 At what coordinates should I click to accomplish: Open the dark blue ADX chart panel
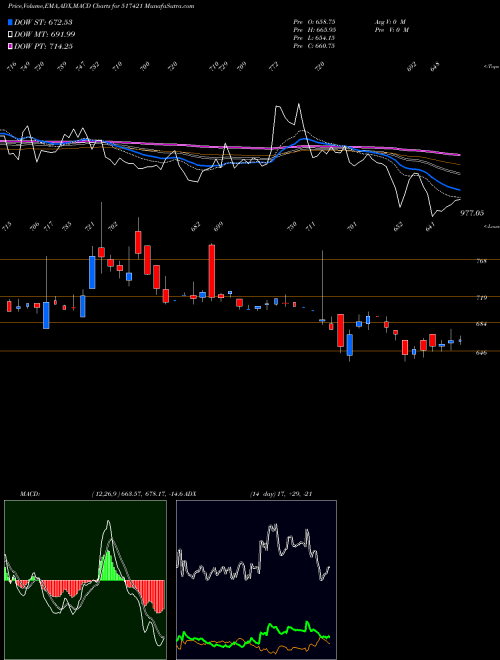[x=256, y=580]
